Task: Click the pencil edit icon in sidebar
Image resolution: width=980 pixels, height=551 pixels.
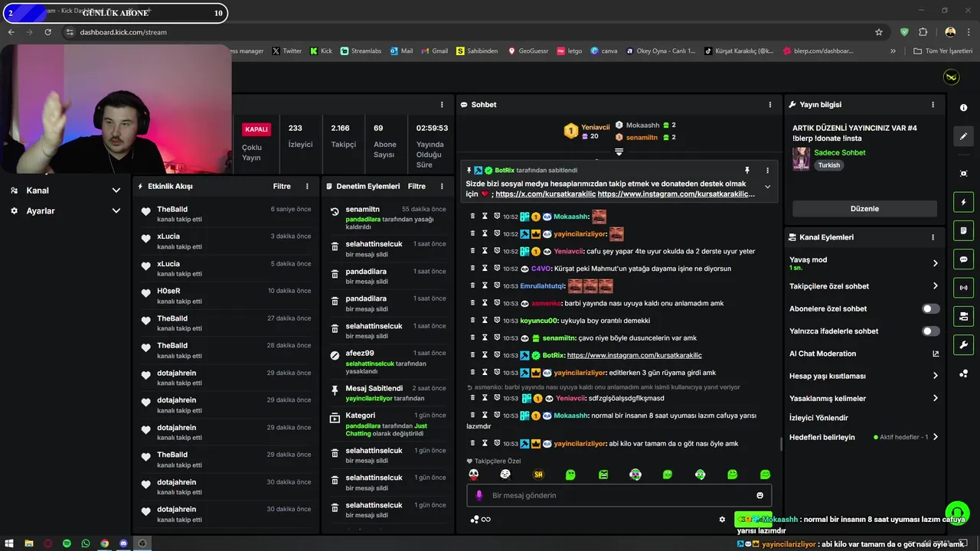Action: 963,136
